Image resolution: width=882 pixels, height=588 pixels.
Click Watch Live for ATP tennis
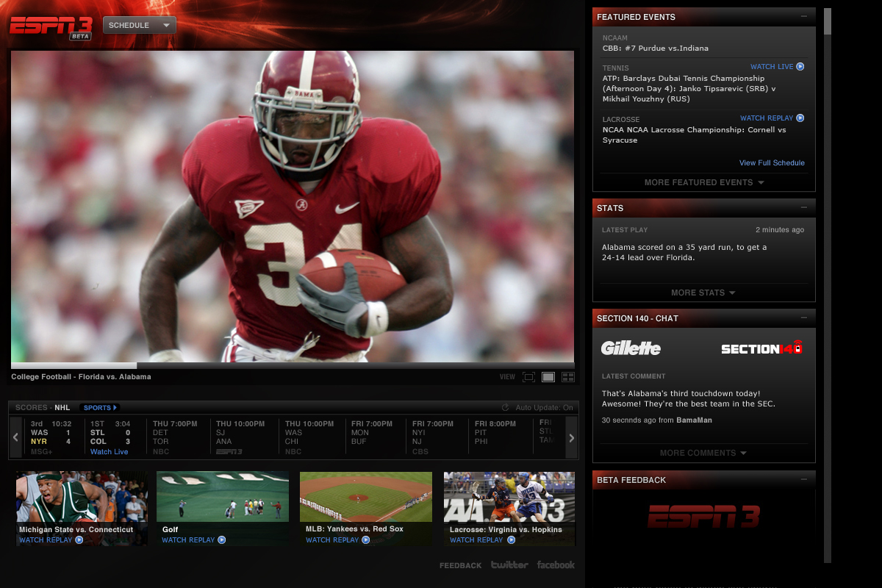click(772, 66)
